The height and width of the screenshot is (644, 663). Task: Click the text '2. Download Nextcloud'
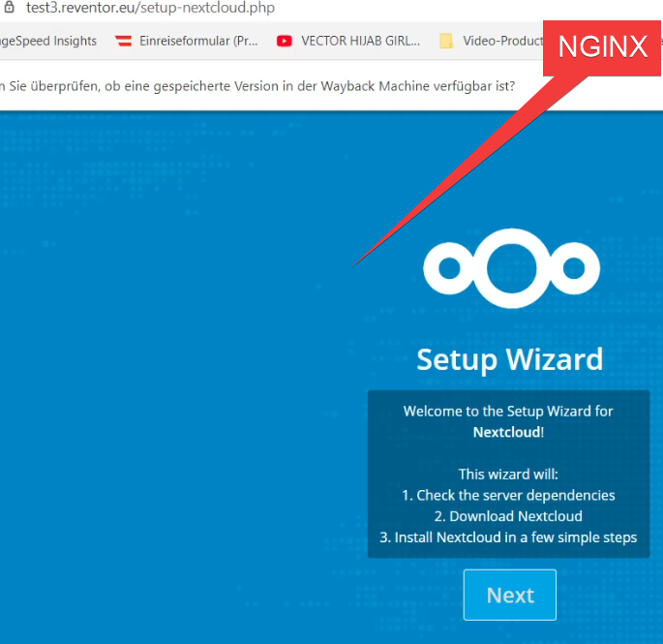pos(508,516)
